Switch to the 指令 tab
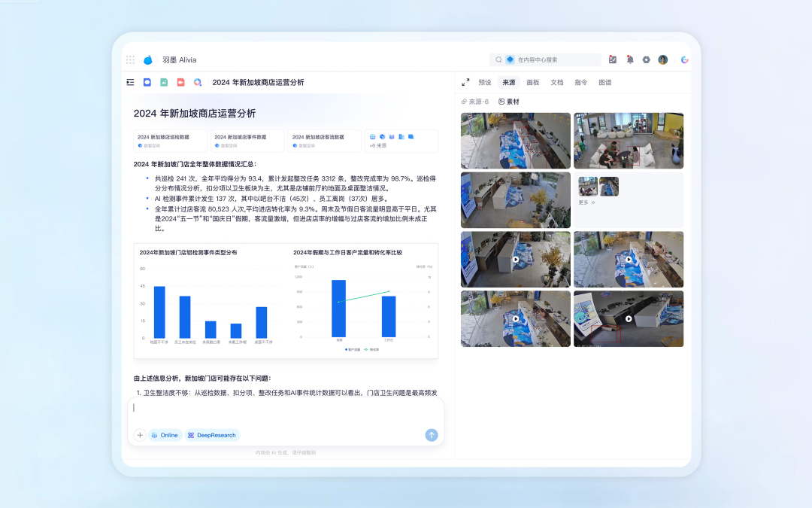Screen dimensions: 812x508 click(x=581, y=83)
